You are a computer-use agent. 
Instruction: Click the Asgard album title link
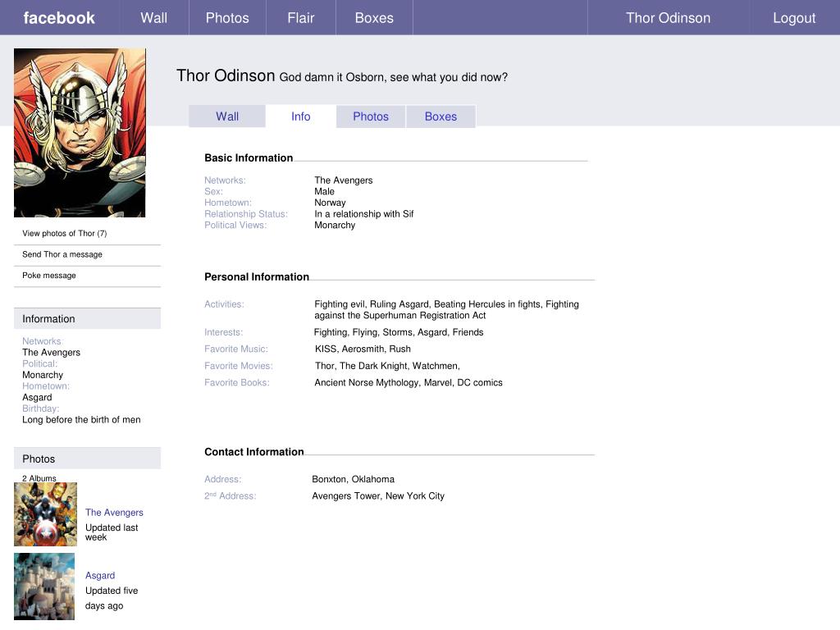(100, 575)
